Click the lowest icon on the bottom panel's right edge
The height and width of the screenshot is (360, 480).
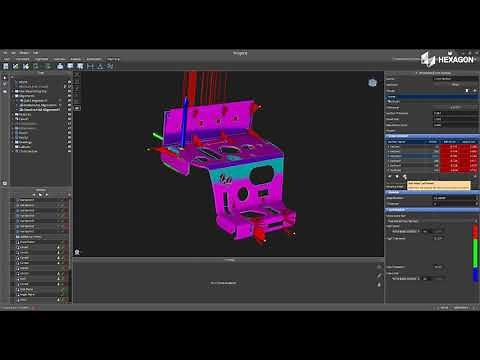pos(379,284)
